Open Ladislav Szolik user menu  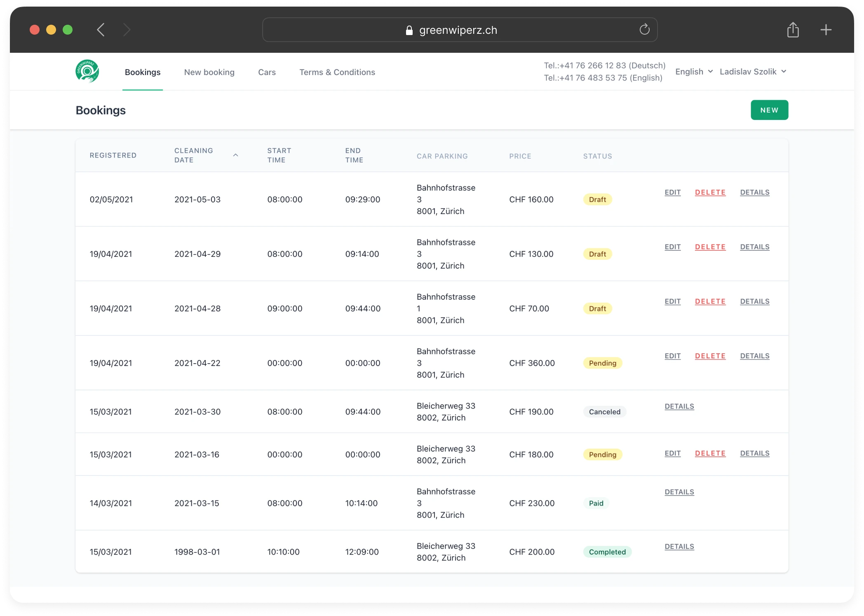[x=753, y=72]
